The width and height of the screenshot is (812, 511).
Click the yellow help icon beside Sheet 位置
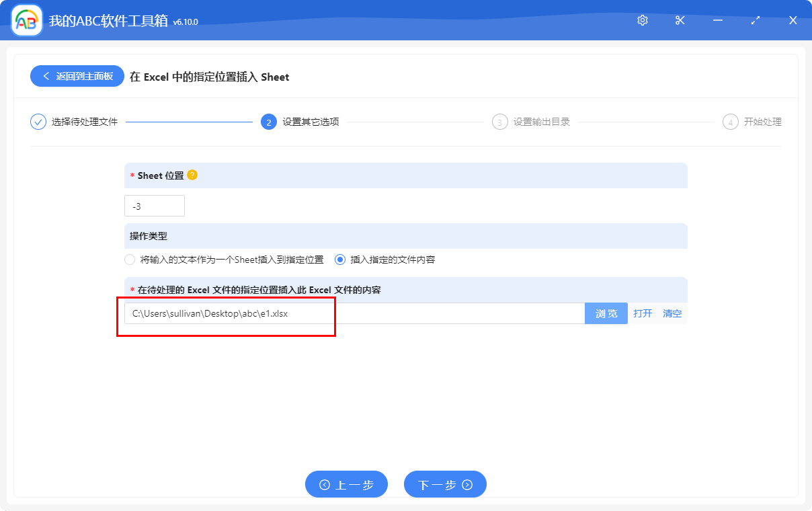(x=192, y=175)
